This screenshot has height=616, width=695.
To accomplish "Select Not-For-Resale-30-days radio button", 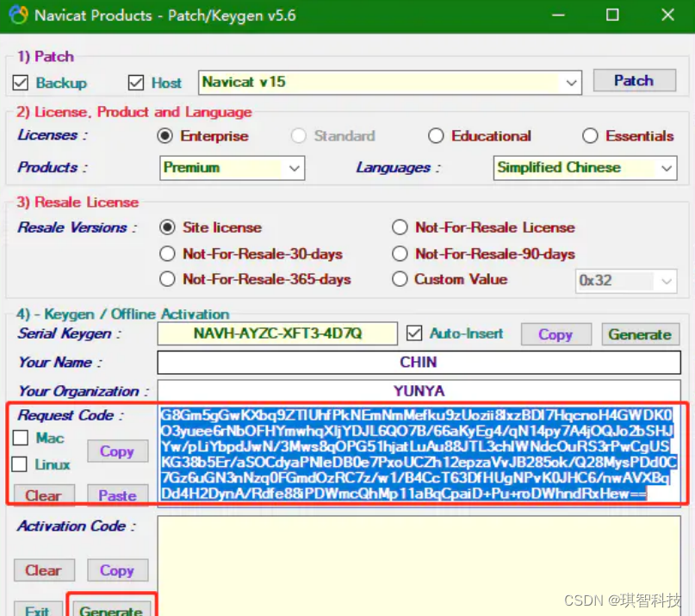I will (x=168, y=253).
